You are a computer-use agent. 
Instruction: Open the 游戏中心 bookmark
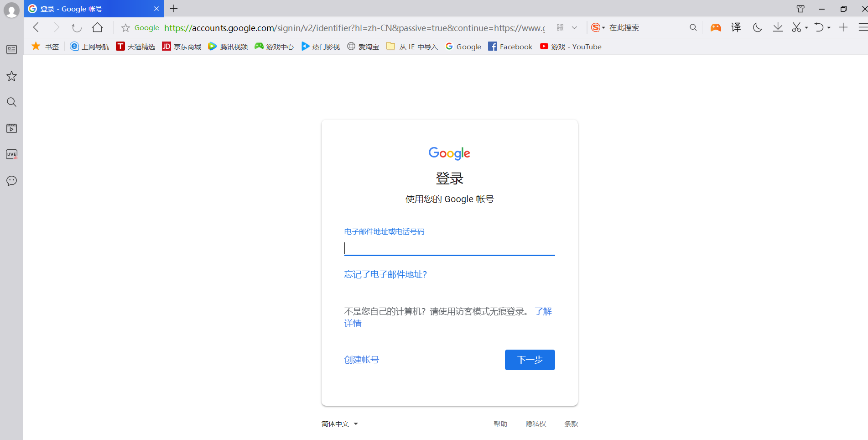[x=274, y=47]
